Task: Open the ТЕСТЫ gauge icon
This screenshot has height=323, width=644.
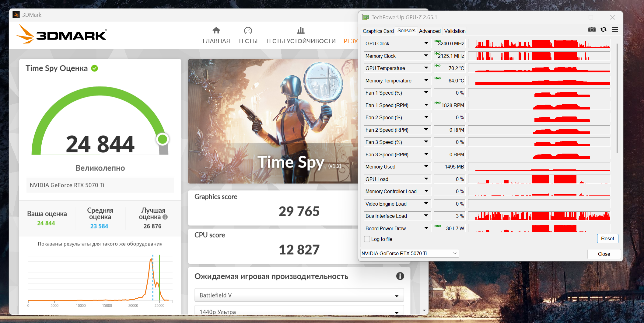Action: click(248, 30)
